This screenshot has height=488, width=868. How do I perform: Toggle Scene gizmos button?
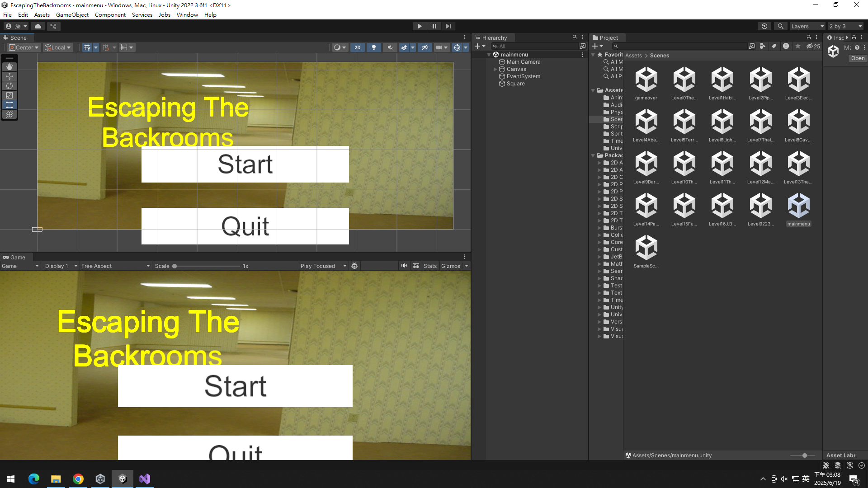(x=457, y=47)
